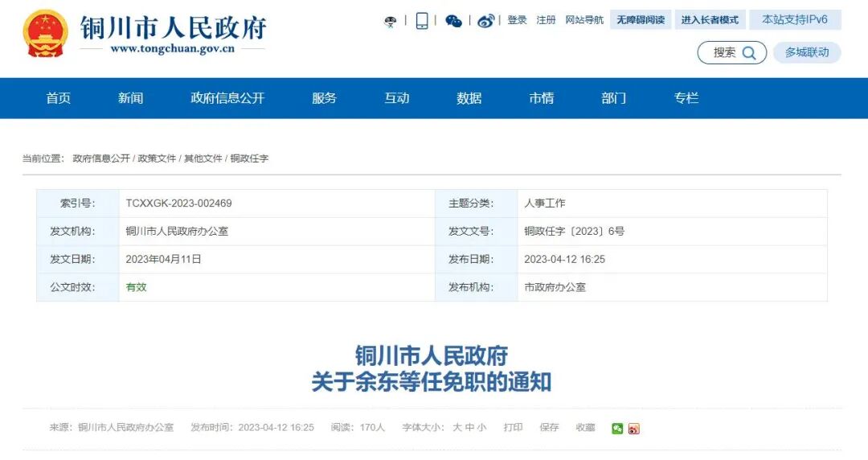The image size is (868, 460).
Task: Switch to 进入长者模式 senior mode
Action: click(x=710, y=20)
